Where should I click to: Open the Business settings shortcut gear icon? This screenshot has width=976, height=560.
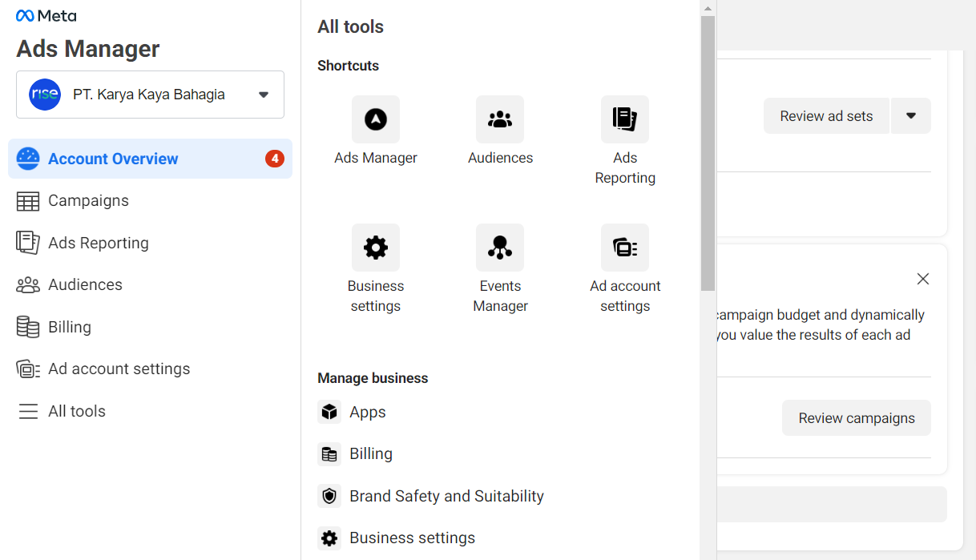pos(376,248)
